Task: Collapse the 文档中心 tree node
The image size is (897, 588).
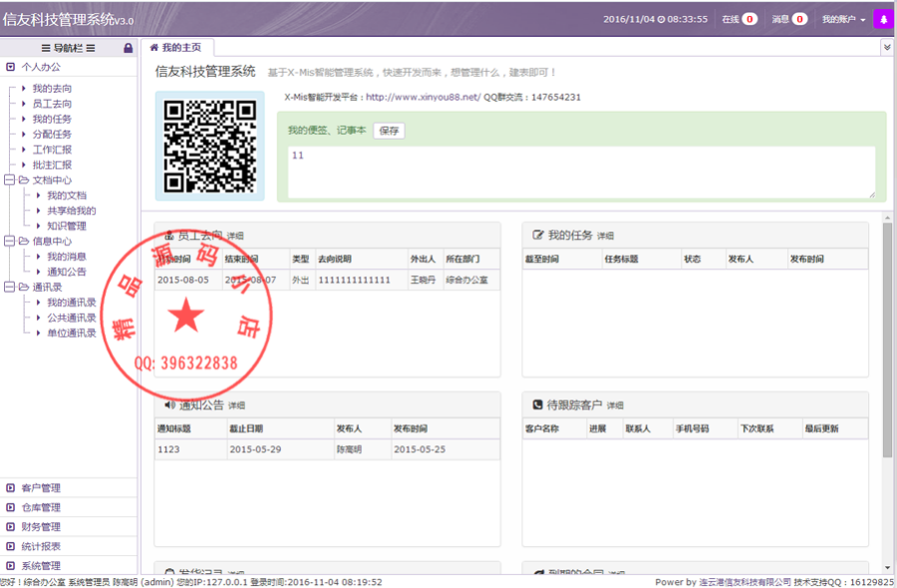Action: (9, 179)
